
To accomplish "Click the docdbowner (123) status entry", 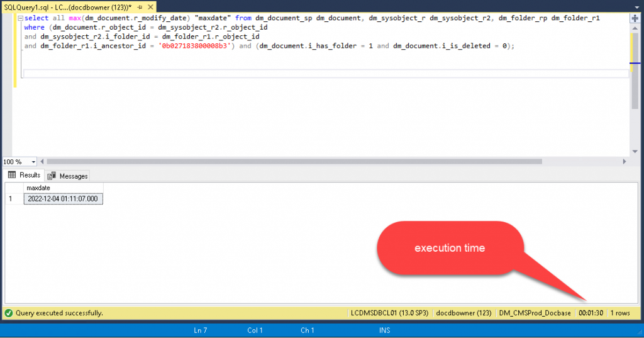I will pyautogui.click(x=464, y=313).
